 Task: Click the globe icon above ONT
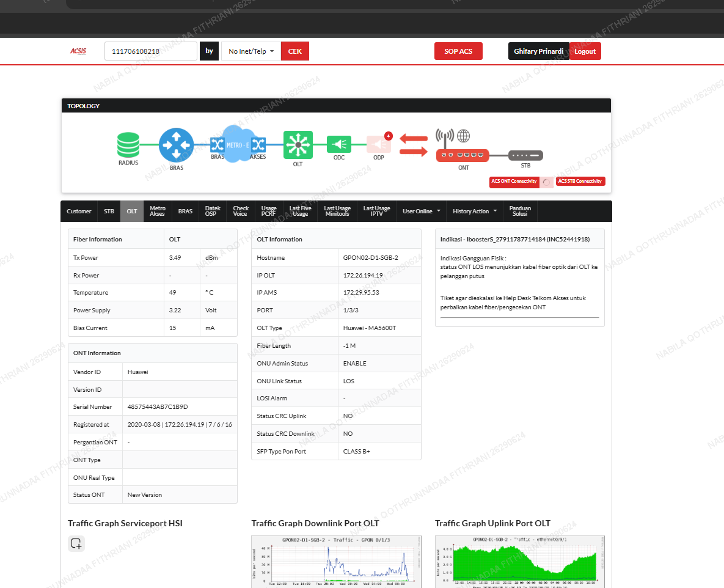pyautogui.click(x=463, y=136)
